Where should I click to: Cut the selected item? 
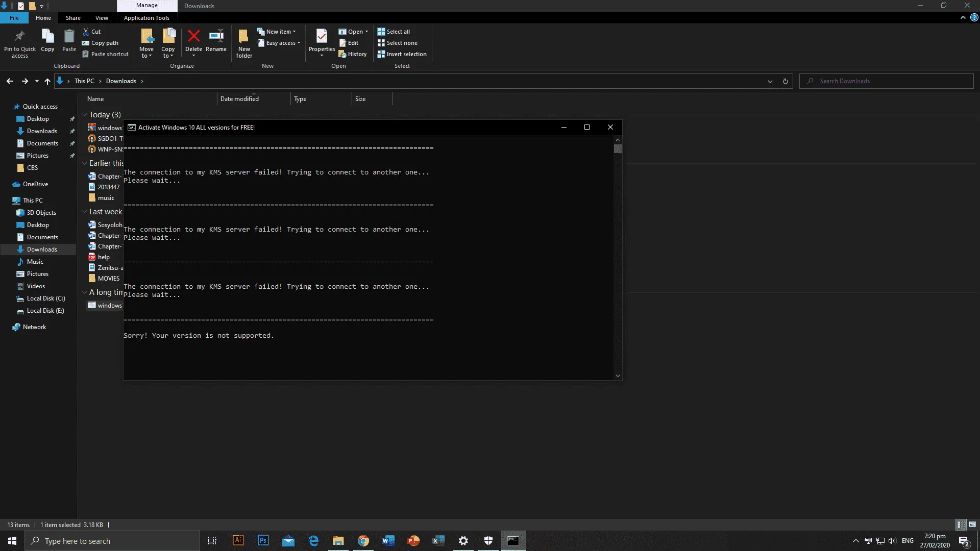[92, 32]
